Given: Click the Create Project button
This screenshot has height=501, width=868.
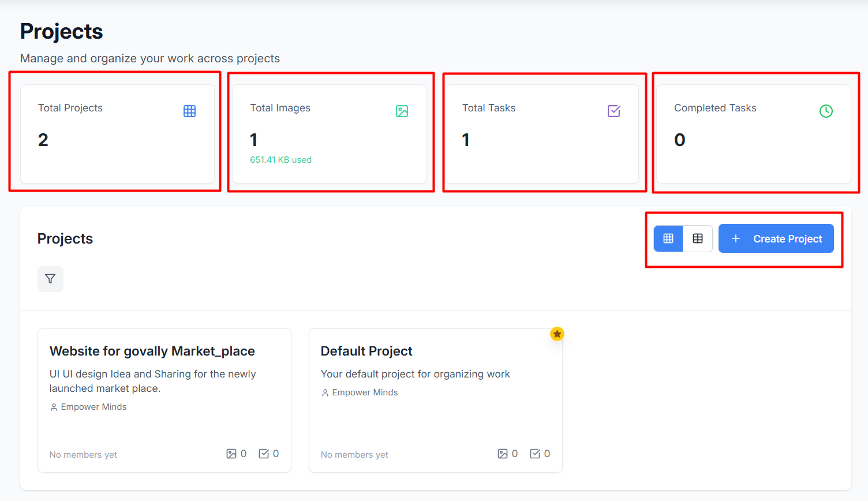Looking at the screenshot, I should click(x=776, y=238).
